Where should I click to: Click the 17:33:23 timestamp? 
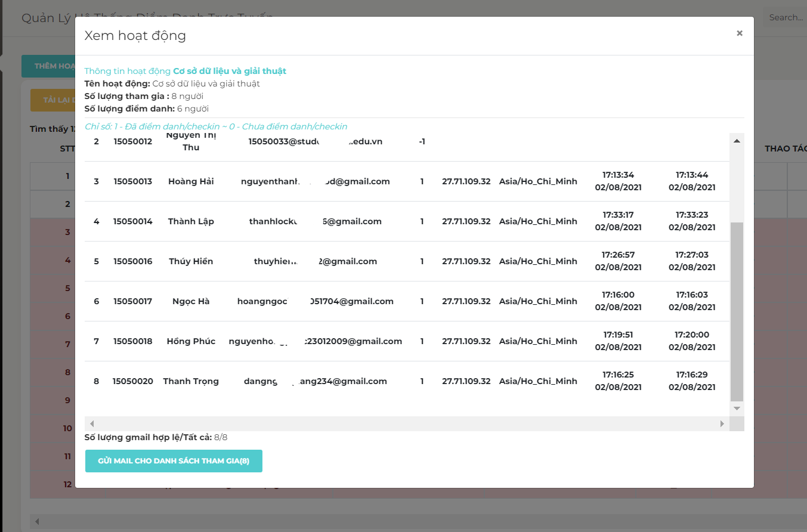coord(692,215)
